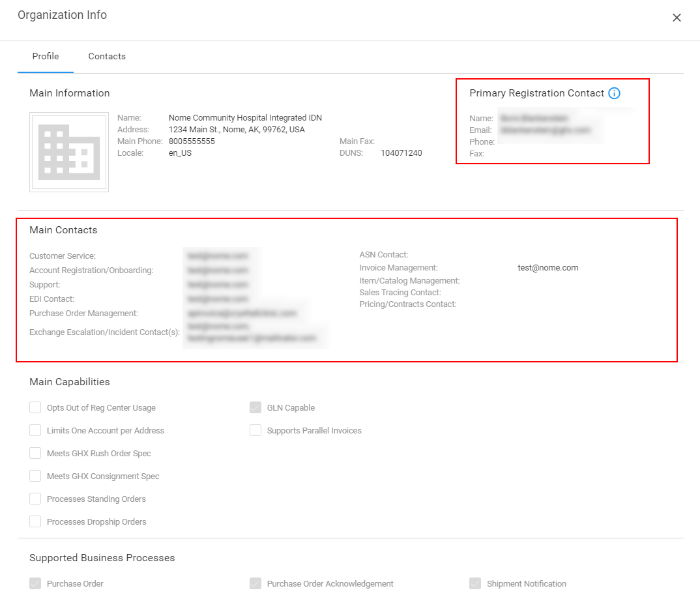This screenshot has width=700, height=599.
Task: Click the Primary Registration Contact info icon
Action: (x=614, y=93)
